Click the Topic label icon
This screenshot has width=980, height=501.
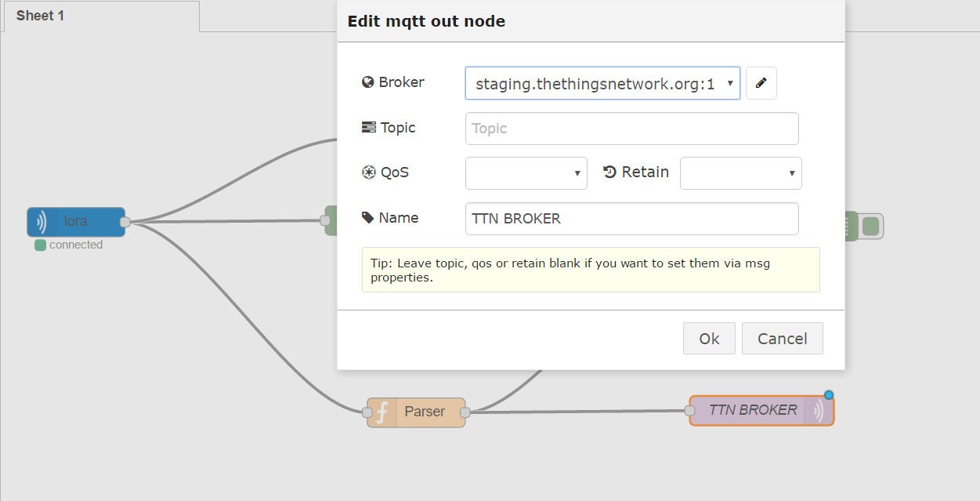[368, 128]
